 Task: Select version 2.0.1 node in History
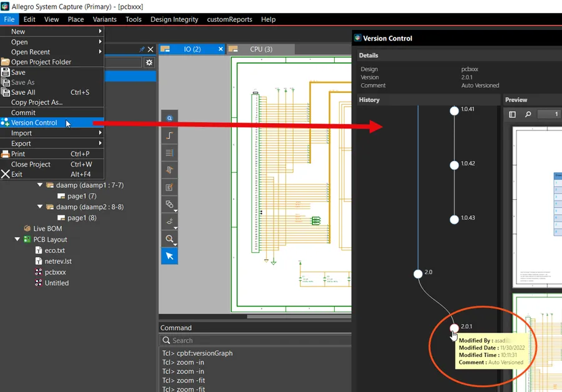[454, 328]
